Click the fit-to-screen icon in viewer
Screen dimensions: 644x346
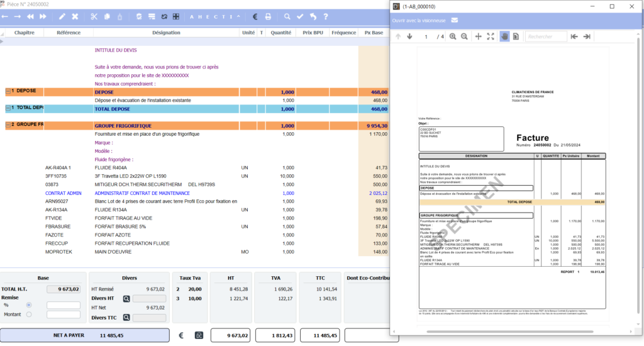pos(491,36)
